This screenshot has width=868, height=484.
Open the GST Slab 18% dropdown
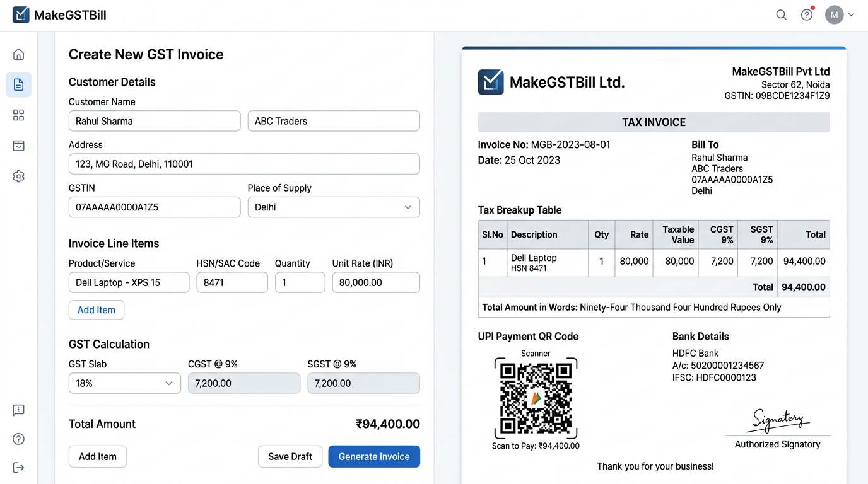click(124, 383)
